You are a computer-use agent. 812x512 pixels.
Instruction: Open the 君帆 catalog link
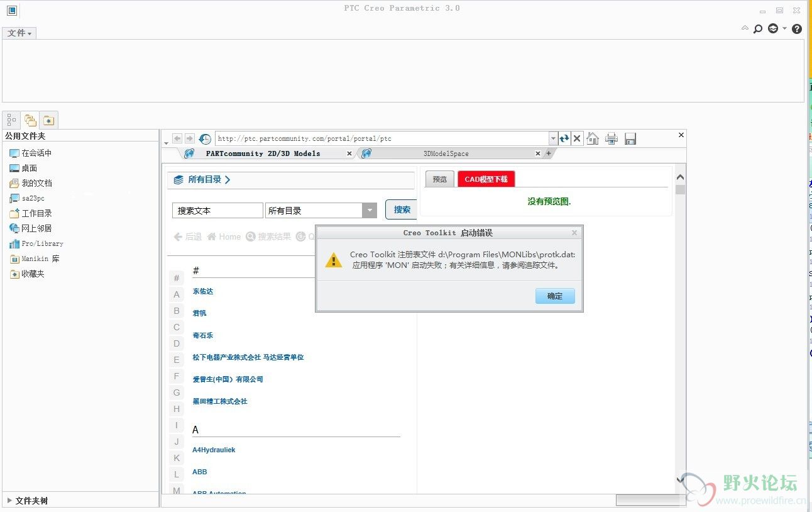pos(199,313)
